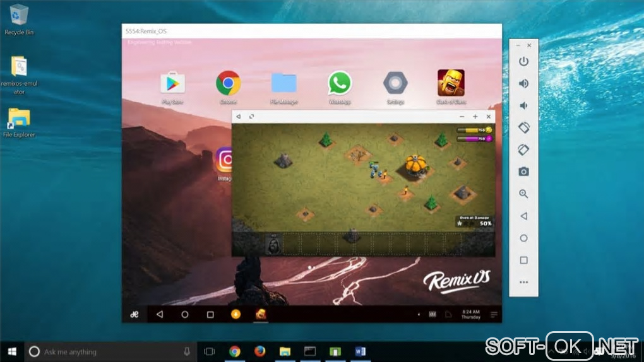
Task: Launch the Clash of Clans desktop icon
Action: coord(451,83)
